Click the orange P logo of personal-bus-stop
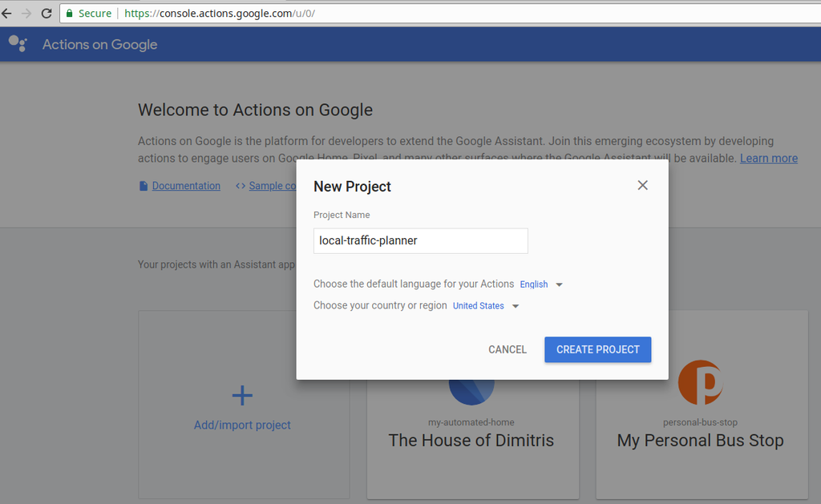 point(700,382)
